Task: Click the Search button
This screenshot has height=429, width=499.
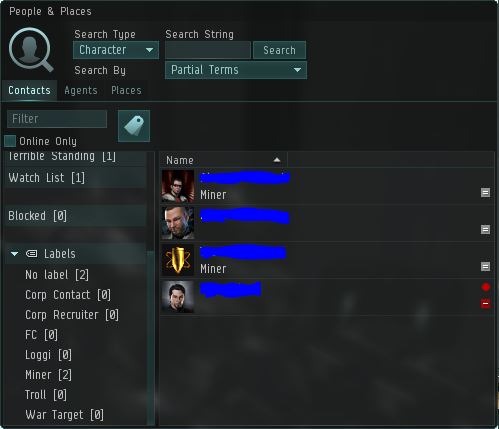Action: tap(279, 50)
